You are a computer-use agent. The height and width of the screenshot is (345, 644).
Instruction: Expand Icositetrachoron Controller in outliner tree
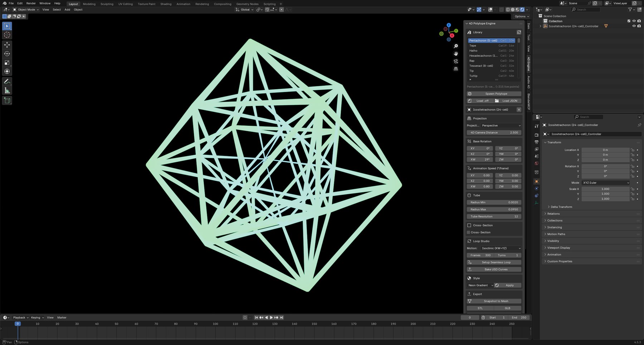click(x=540, y=26)
